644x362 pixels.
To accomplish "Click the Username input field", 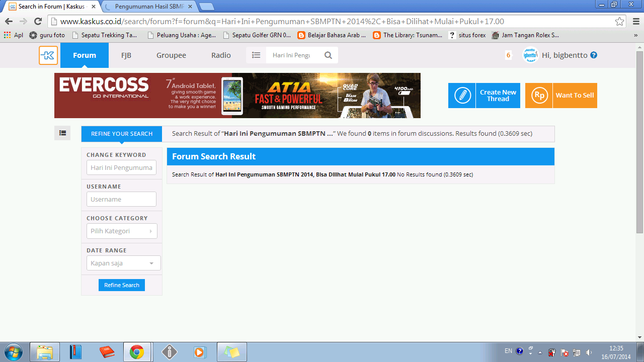I will point(121,199).
